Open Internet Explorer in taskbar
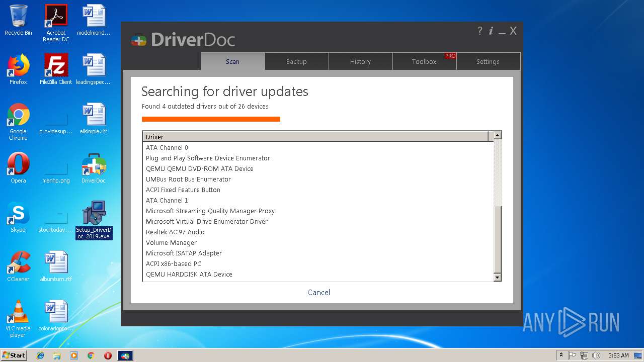The height and width of the screenshot is (362, 644). click(40, 355)
